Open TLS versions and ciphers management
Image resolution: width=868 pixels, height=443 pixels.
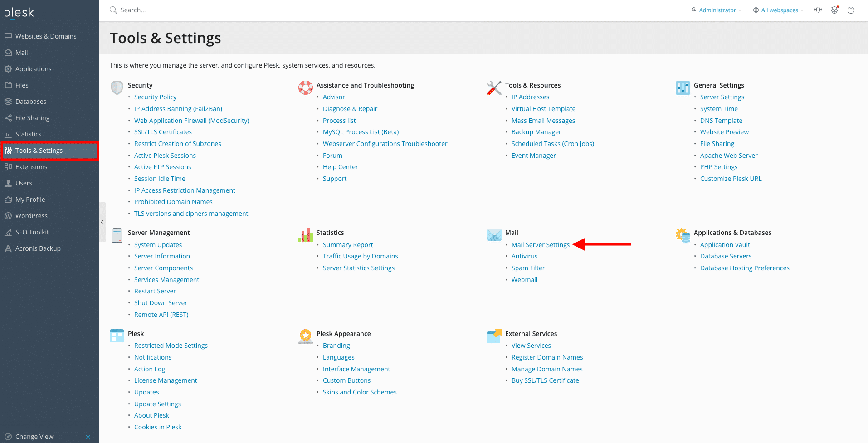[x=191, y=214]
